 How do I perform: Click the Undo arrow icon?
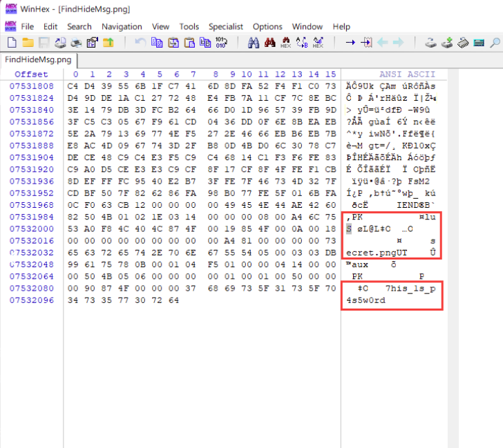[x=140, y=43]
